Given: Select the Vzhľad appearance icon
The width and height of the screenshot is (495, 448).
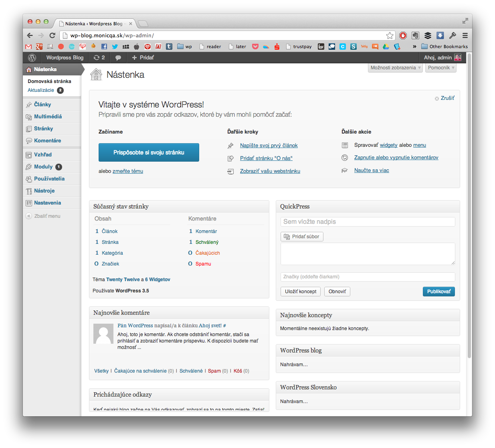Looking at the screenshot, I should coord(28,154).
